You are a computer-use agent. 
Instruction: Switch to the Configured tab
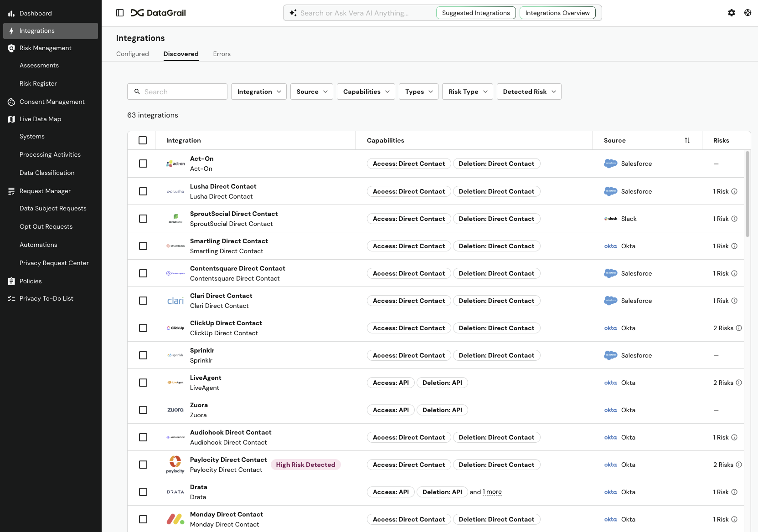tap(132, 54)
